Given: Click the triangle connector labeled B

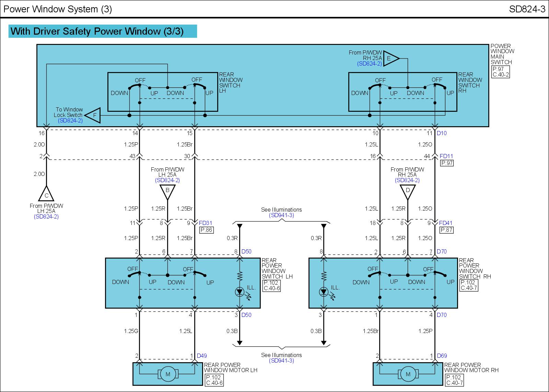Looking at the screenshot, I should [167, 191].
